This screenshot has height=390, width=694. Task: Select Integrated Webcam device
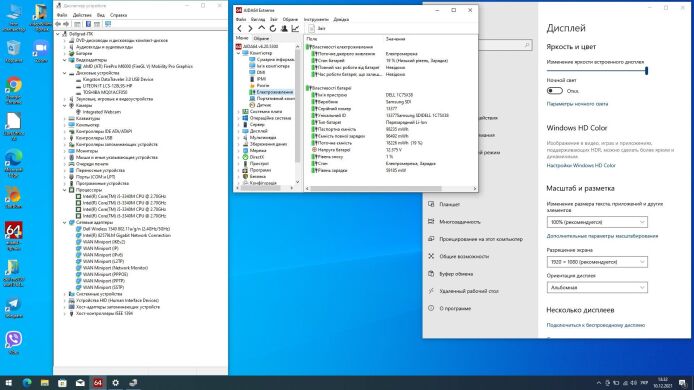(x=101, y=112)
